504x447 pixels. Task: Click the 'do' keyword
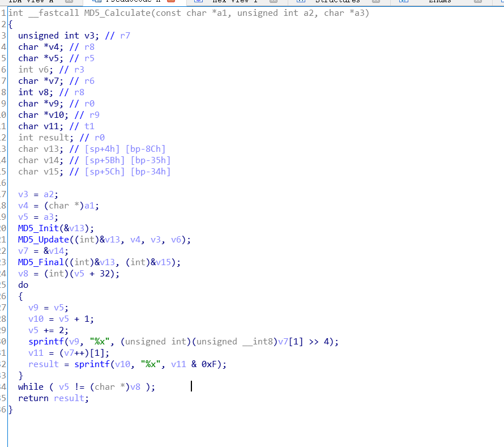tap(23, 285)
